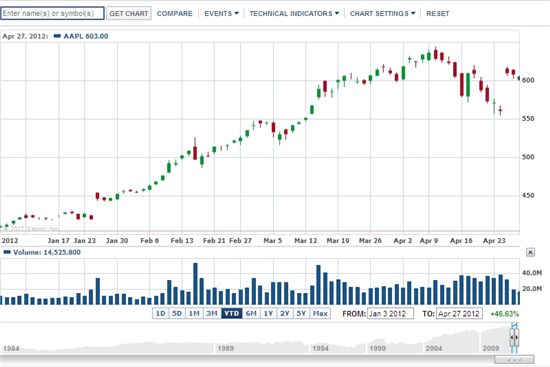The width and height of the screenshot is (550, 367).
Task: Click the 1994 marker on overview timeline
Action: (x=320, y=348)
